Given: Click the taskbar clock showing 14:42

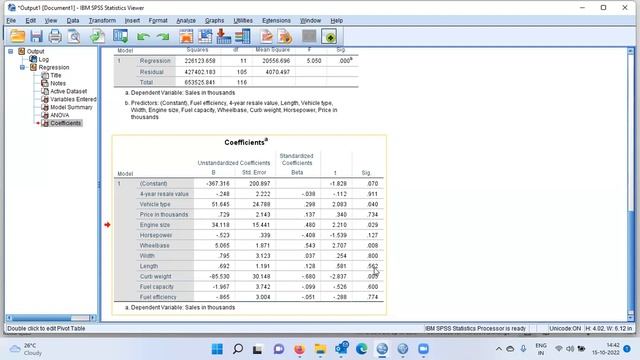Looking at the screenshot, I should coord(606,349).
